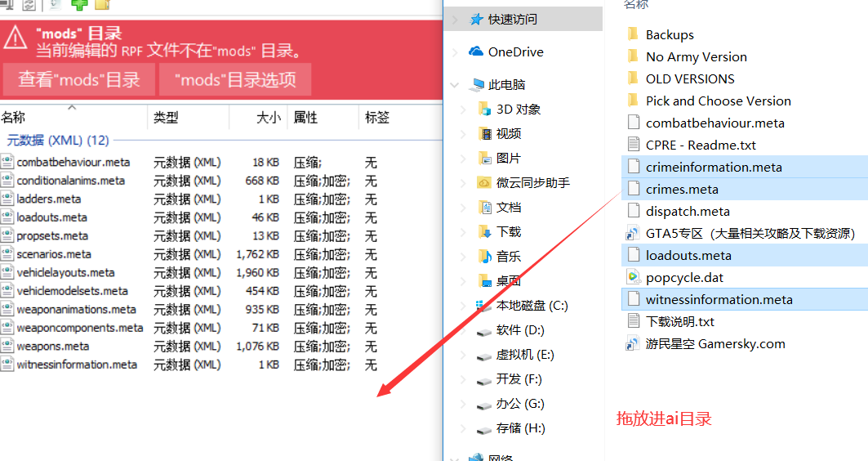The width and height of the screenshot is (868, 461).
Task: Click the 微云同步助手 icon
Action: coord(484,183)
